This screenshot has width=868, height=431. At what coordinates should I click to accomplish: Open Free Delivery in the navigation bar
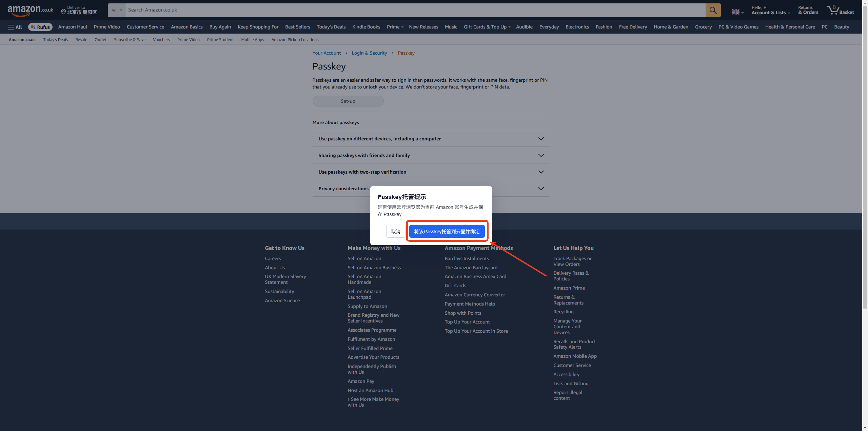(633, 27)
